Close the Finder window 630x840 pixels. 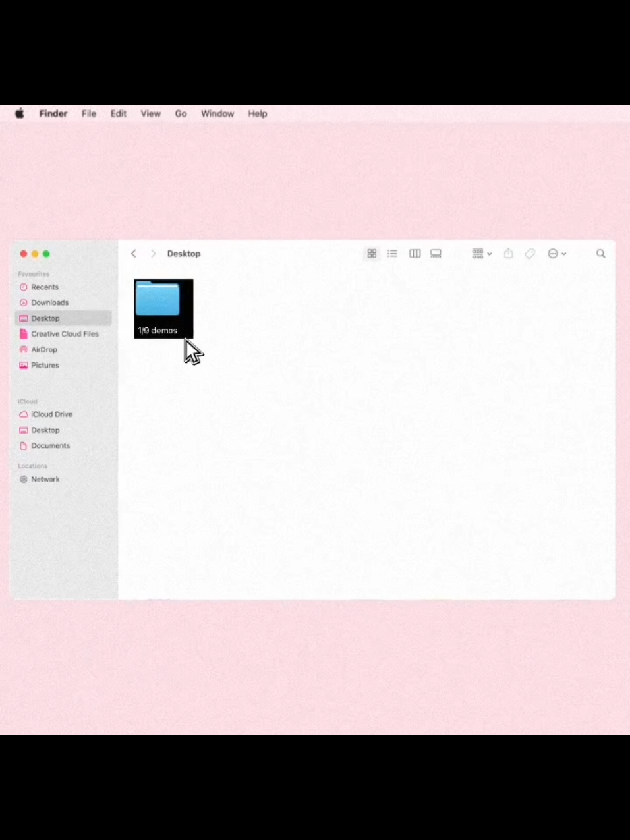click(x=24, y=254)
